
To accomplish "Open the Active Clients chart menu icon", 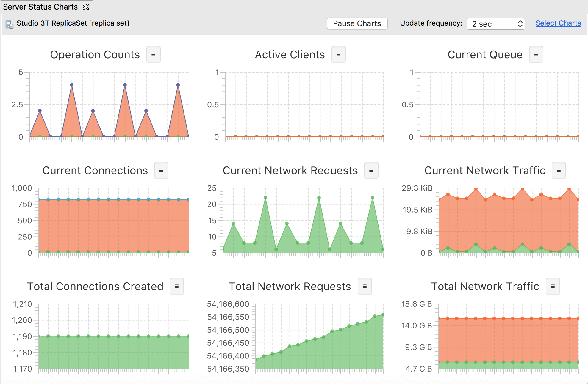I will (338, 54).
